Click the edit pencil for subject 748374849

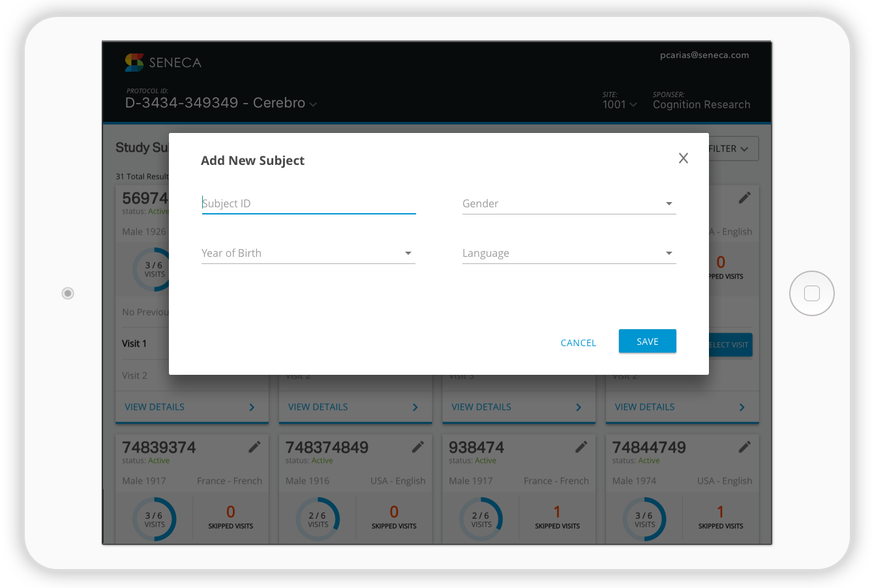(x=417, y=447)
